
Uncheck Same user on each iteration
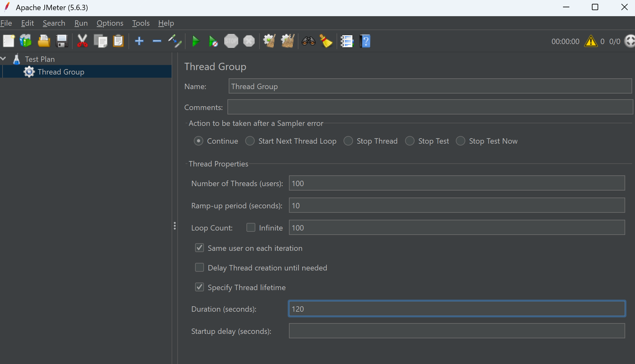click(x=200, y=248)
